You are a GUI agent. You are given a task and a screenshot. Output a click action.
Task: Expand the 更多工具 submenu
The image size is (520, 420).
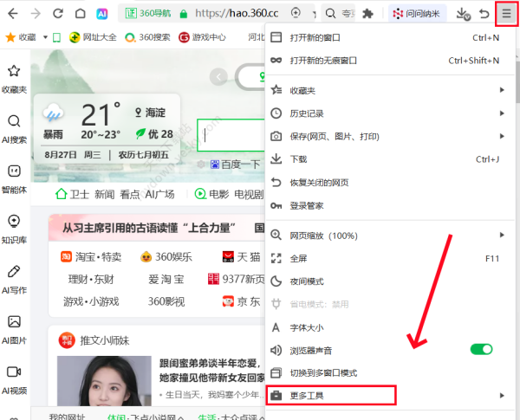tap(331, 396)
